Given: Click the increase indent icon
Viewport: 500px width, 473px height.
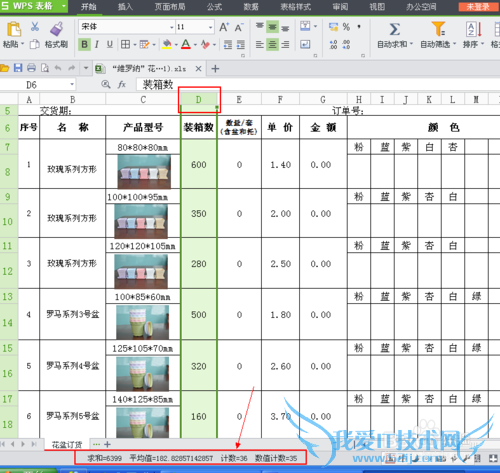Looking at the screenshot, I should (x=240, y=44).
